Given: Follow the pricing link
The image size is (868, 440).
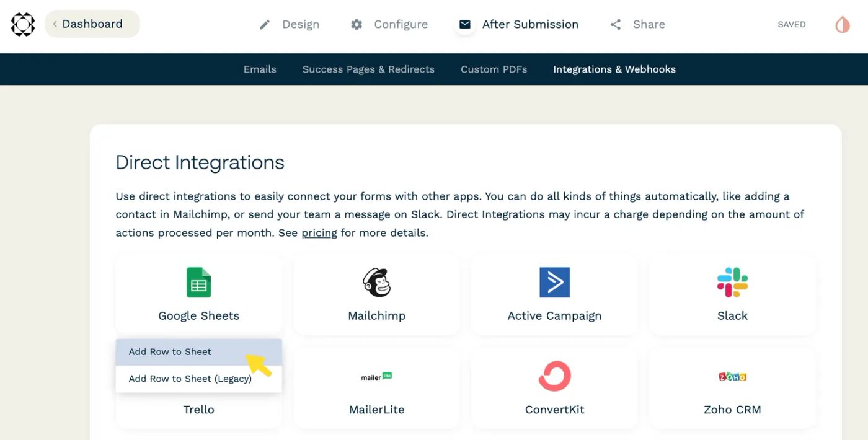Looking at the screenshot, I should pos(319,233).
